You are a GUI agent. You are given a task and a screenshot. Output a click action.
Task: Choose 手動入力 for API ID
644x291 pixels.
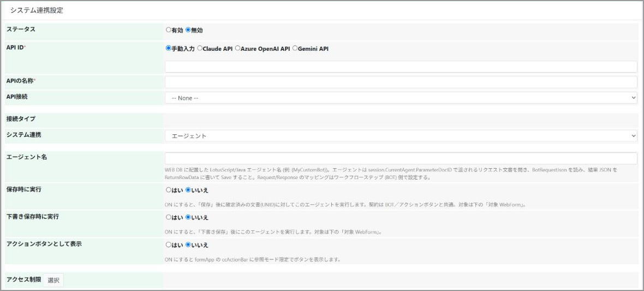[168, 48]
